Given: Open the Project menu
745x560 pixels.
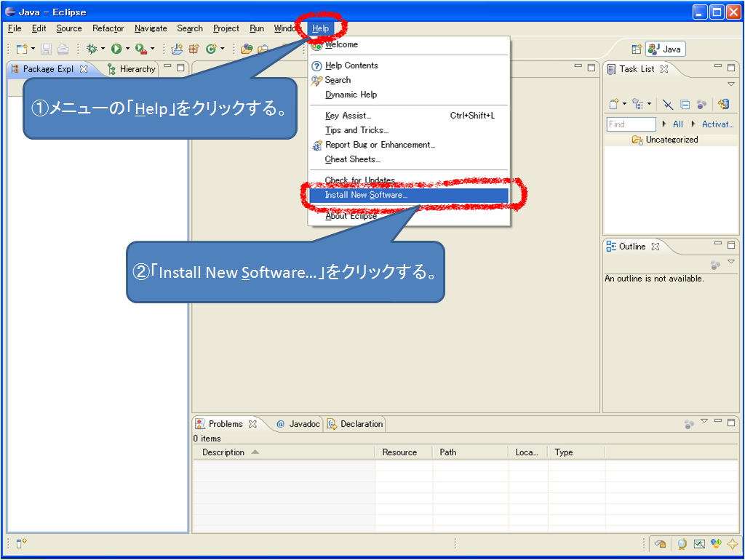Looking at the screenshot, I should [226, 28].
